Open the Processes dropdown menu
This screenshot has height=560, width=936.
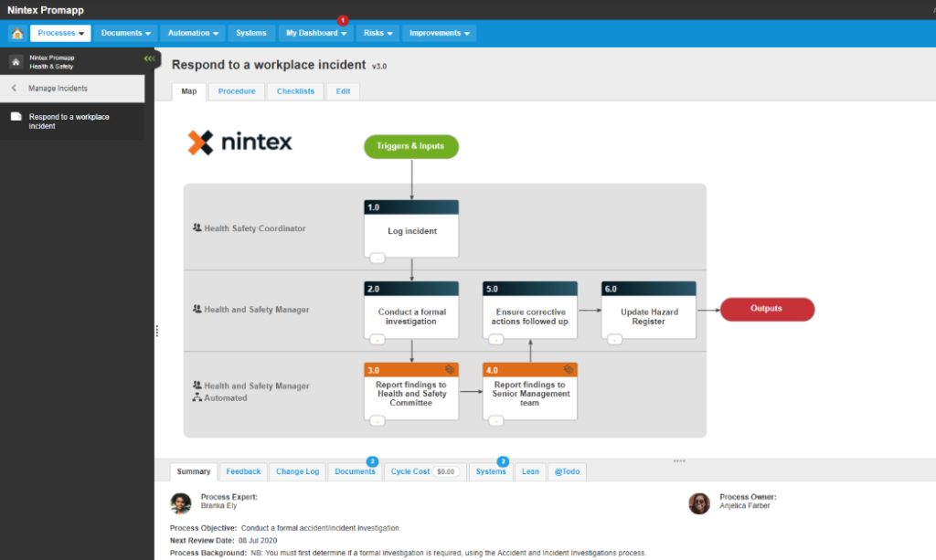[x=60, y=34]
